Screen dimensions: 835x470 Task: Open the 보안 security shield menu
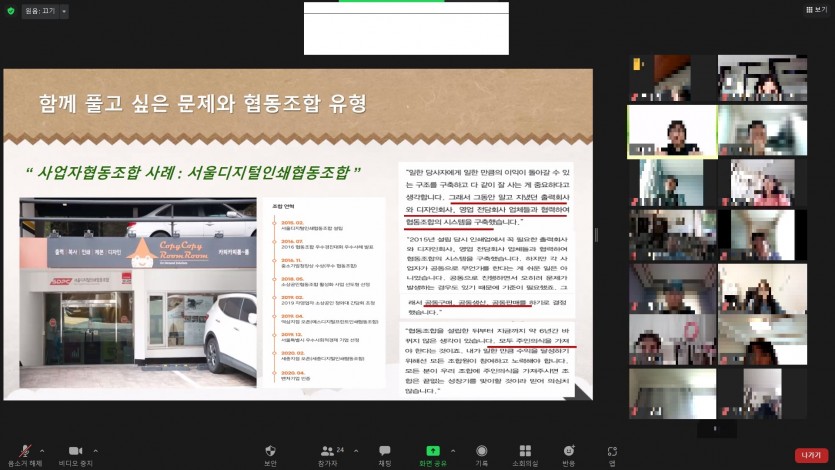point(271,451)
